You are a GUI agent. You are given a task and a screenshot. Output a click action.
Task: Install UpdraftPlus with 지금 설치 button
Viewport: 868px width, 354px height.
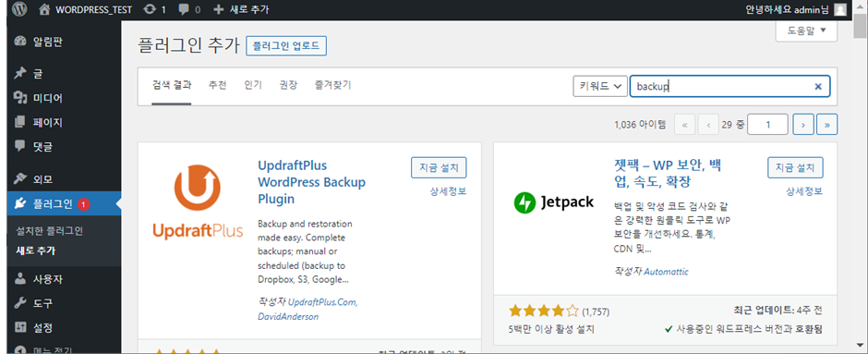click(x=439, y=167)
